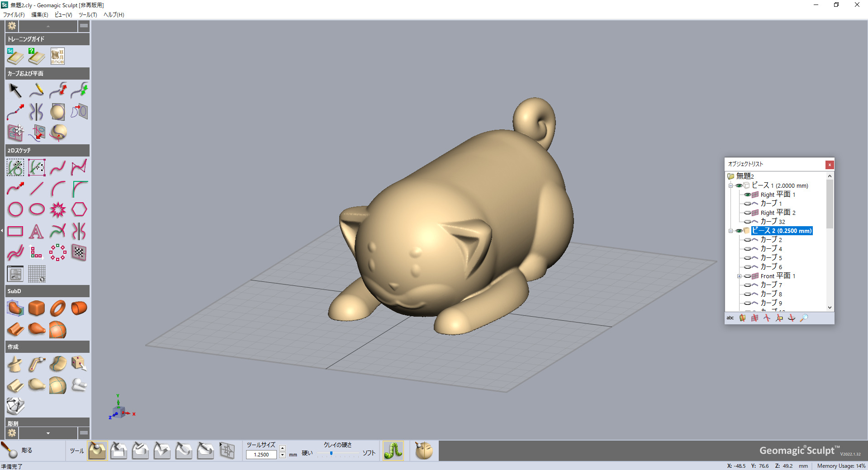Click the ツールサイズ value field
868x470 pixels.
pyautogui.click(x=261, y=455)
